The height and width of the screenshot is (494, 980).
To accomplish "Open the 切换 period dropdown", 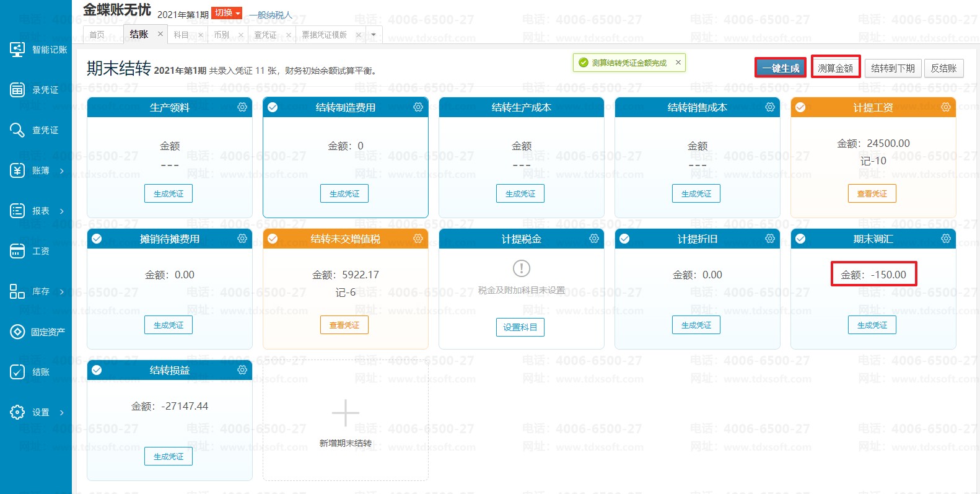I will [x=226, y=13].
